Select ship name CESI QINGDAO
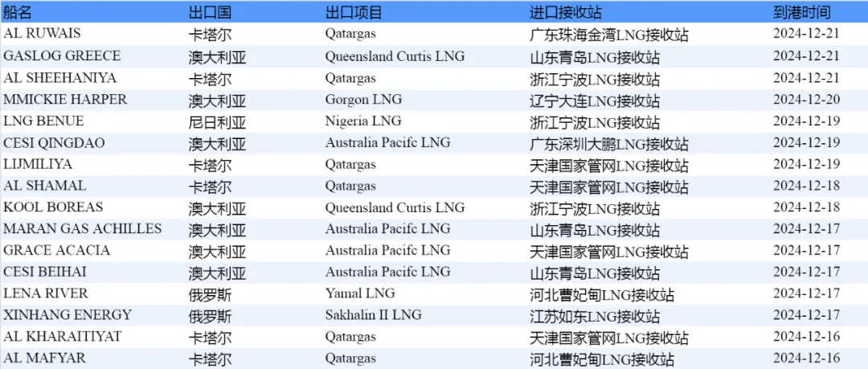 point(55,142)
